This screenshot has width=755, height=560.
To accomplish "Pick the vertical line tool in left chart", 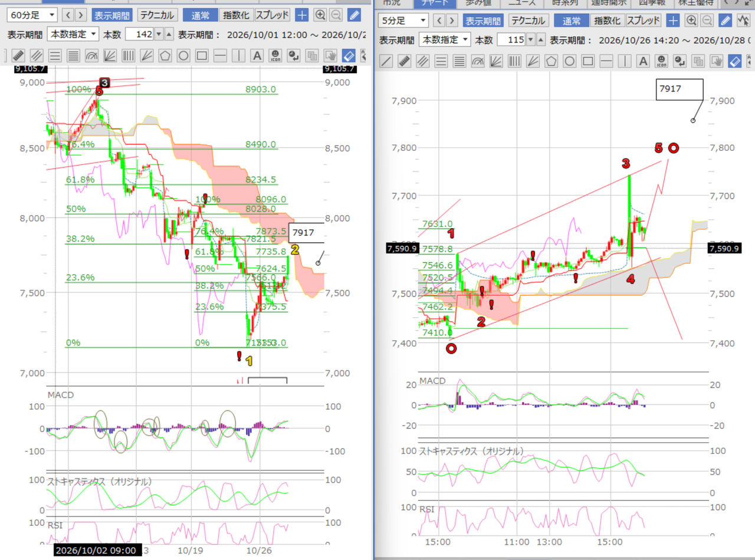I will click(238, 56).
